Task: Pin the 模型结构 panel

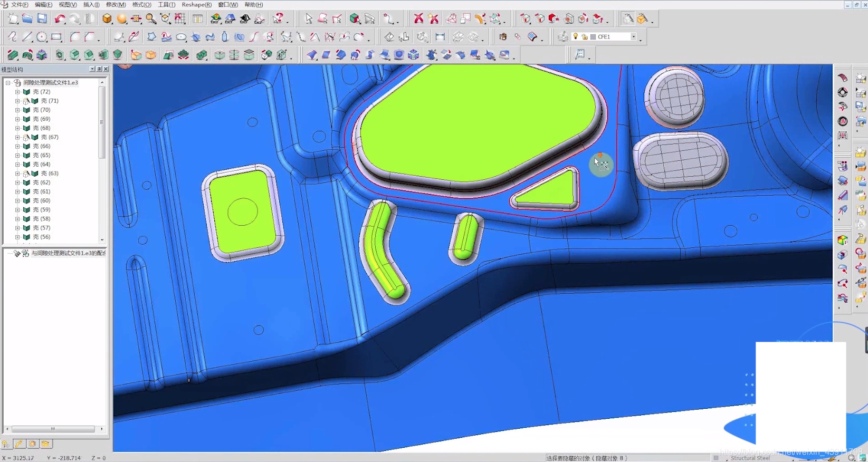Action: click(99, 69)
